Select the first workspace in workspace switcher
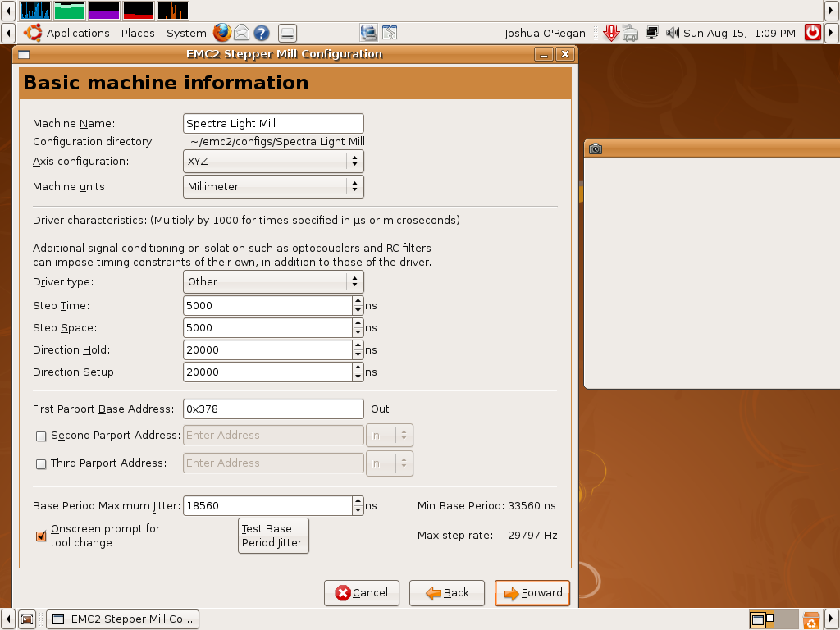Image resolution: width=840 pixels, height=630 pixels. tap(761, 620)
